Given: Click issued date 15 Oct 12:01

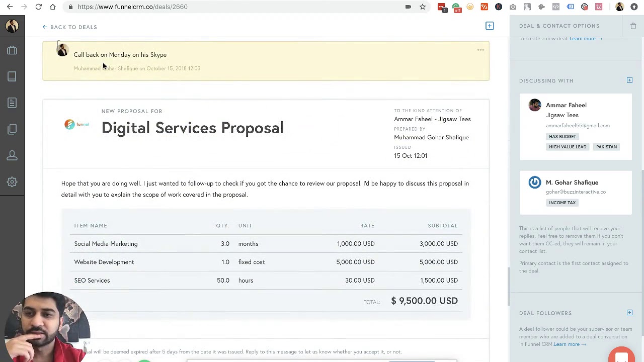Looking at the screenshot, I should click(411, 156).
